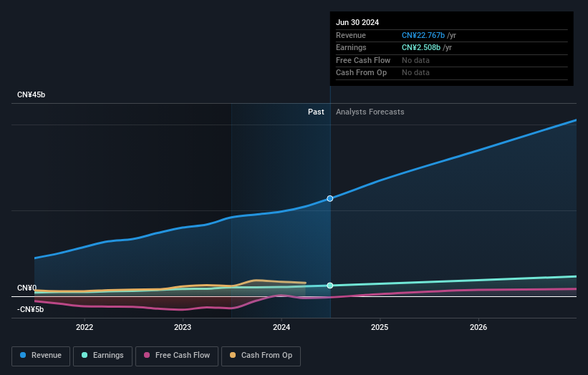Click the Past section label

point(316,112)
